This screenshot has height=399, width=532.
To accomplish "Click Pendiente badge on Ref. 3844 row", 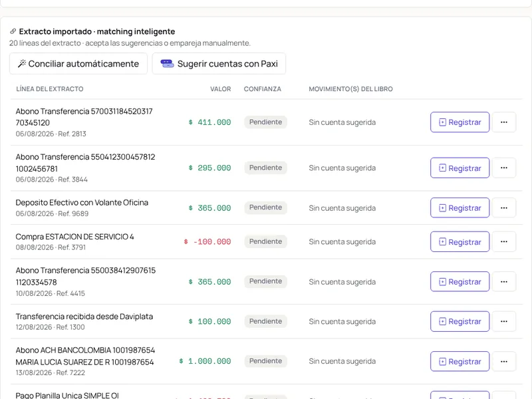I will 265,168.
